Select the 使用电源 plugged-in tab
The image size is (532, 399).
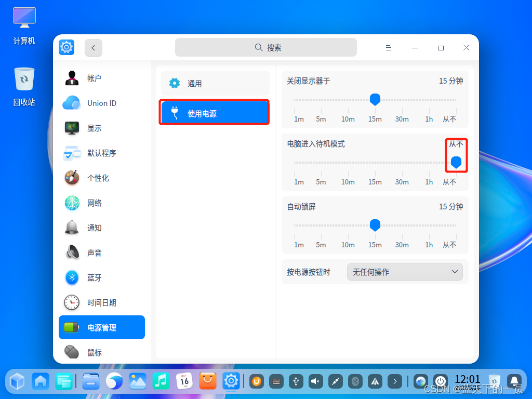pos(216,113)
